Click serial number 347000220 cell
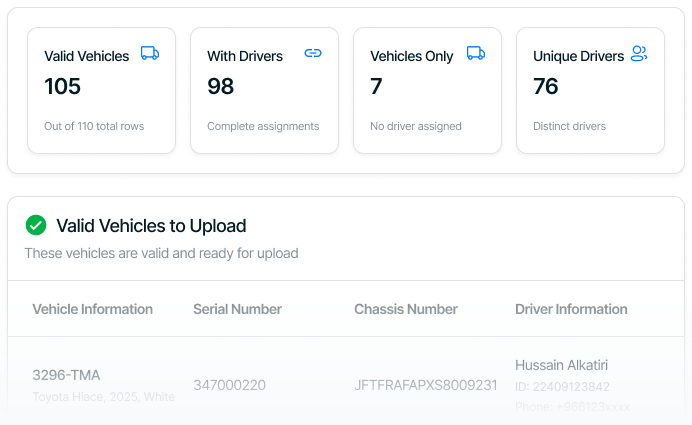This screenshot has height=425, width=692. tap(229, 385)
